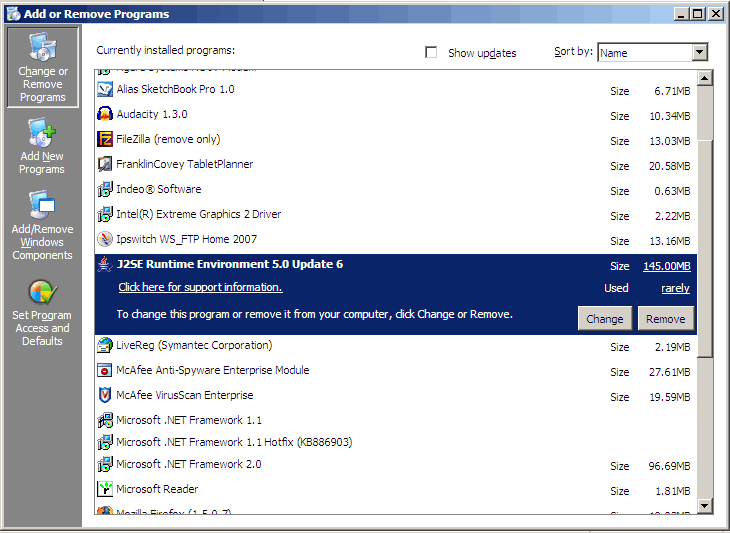This screenshot has height=533, width=730.
Task: Click the 145.00MB size link
Action: [667, 266]
